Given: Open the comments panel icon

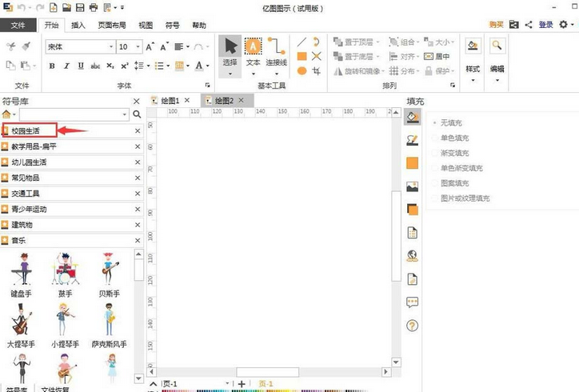Looking at the screenshot, I should pyautogui.click(x=413, y=302).
